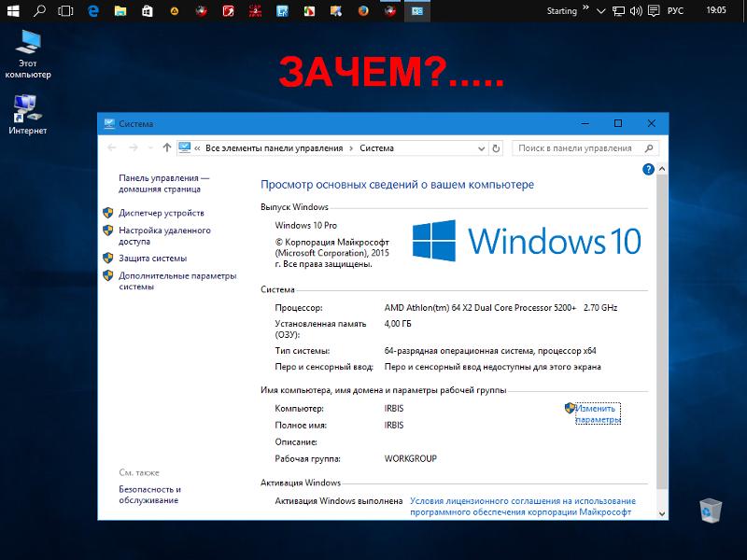Click the Windows 10 logo image

527,241
